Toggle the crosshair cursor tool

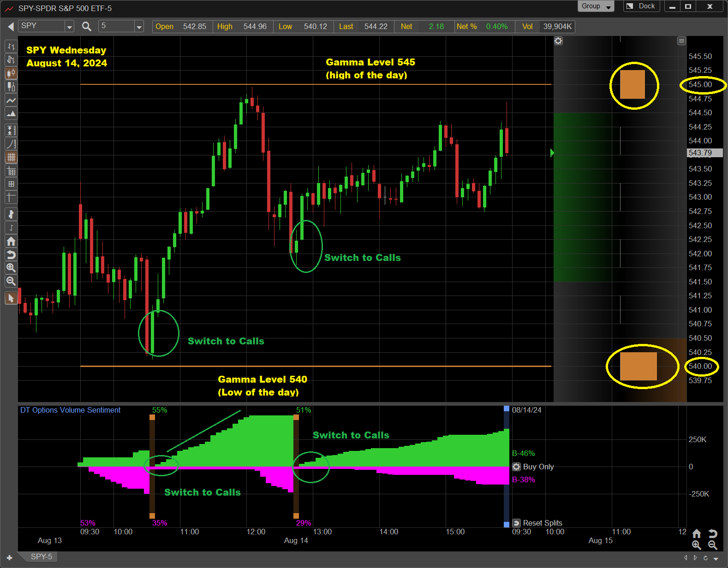(11, 197)
